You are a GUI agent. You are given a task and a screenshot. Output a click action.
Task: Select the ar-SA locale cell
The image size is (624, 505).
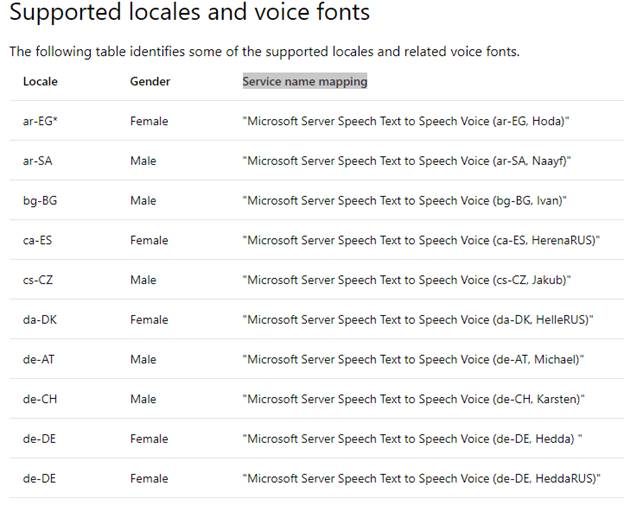(38, 161)
